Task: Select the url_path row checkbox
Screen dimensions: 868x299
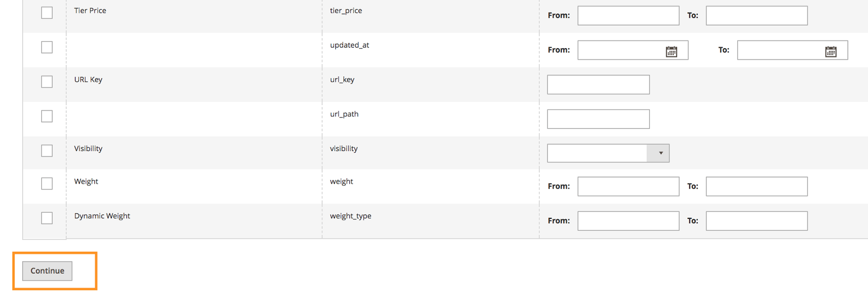Action: pos(47,116)
